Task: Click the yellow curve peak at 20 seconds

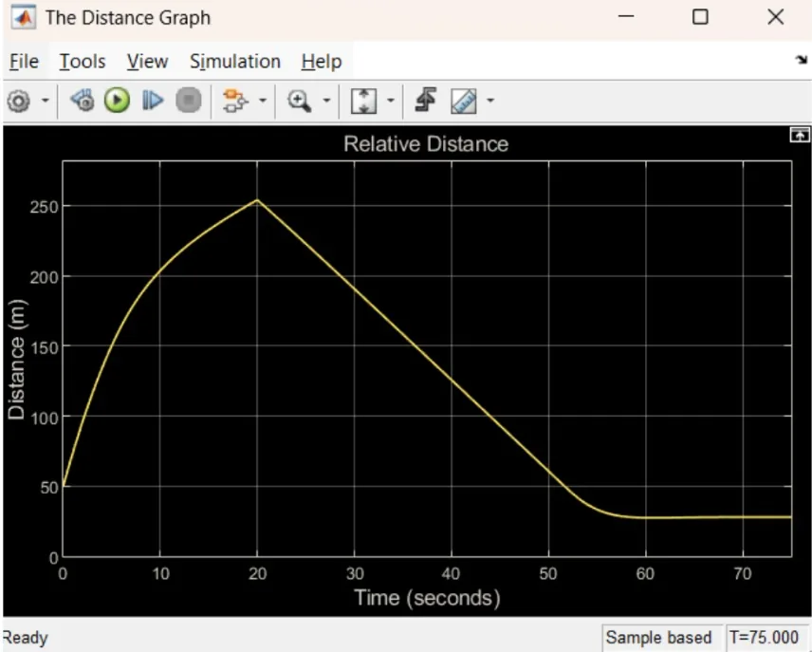Action: pyautogui.click(x=257, y=200)
